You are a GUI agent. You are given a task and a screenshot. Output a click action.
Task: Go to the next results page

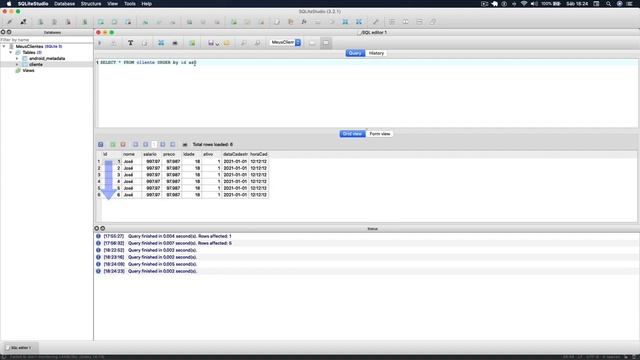[x=163, y=144]
